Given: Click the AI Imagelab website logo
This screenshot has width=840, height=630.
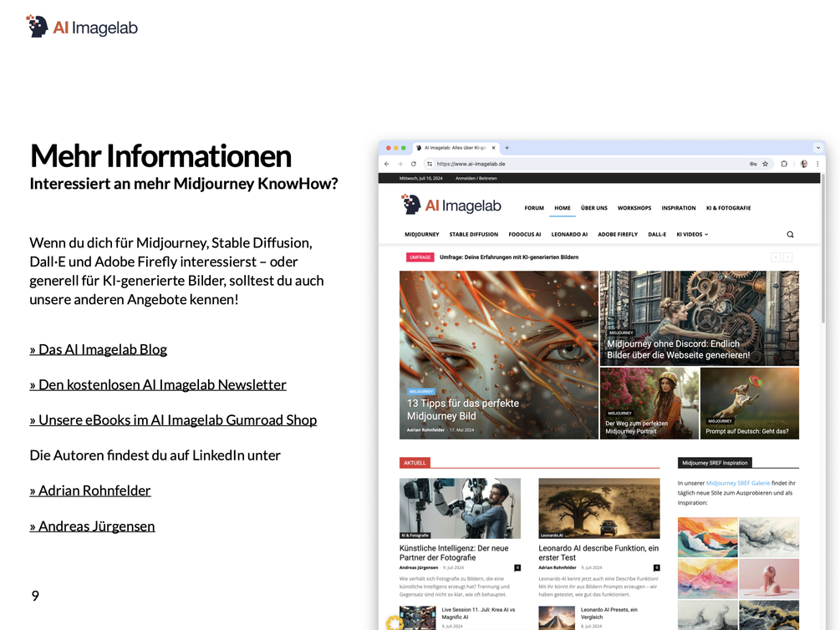Looking at the screenshot, I should [x=451, y=206].
